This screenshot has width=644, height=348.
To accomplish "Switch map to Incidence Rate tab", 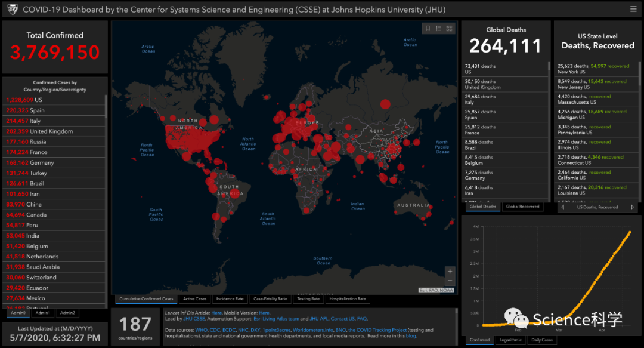I will pos(230,299).
